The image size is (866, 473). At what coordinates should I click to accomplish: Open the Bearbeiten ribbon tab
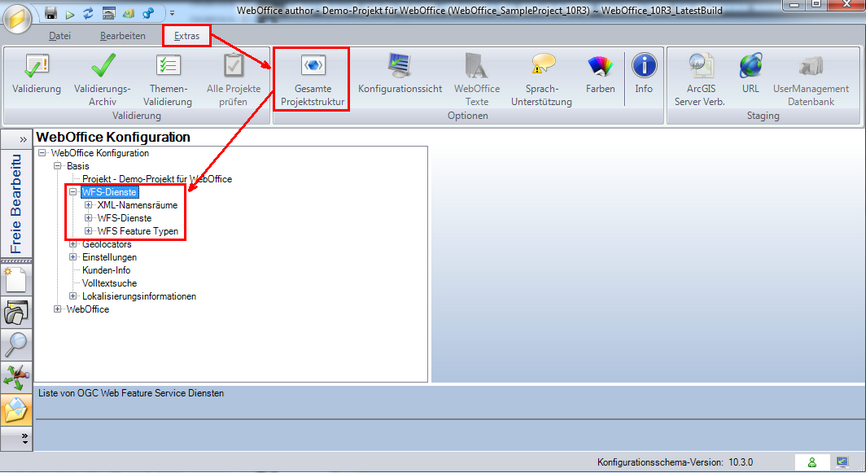(x=123, y=36)
